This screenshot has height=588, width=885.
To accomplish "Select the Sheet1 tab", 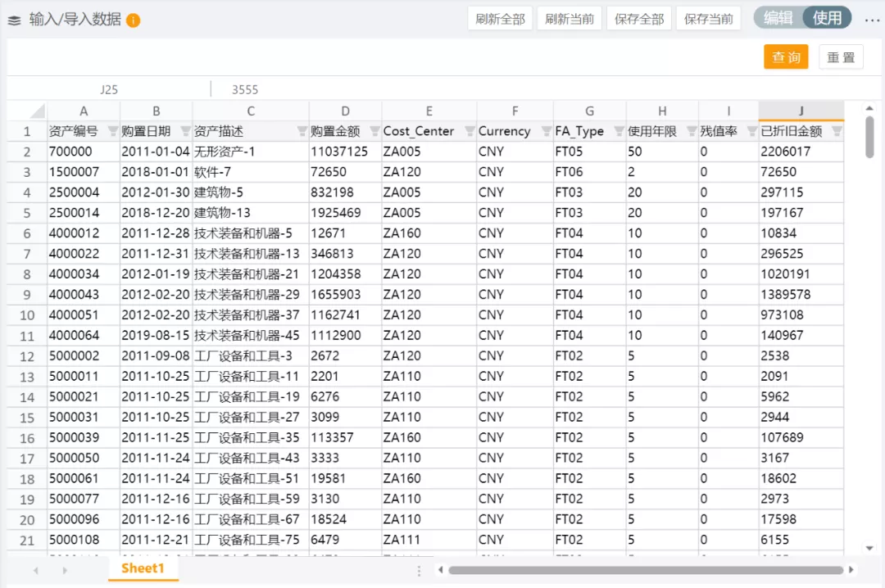I will (143, 568).
